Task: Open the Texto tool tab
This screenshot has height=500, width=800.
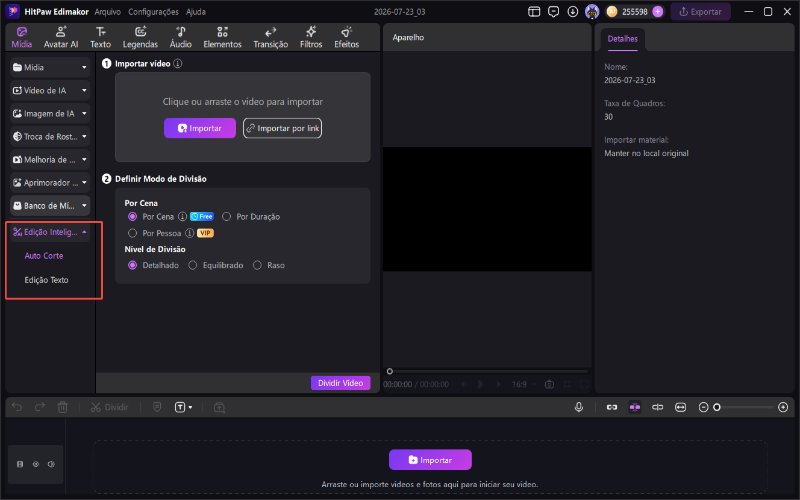Action: pos(101,37)
